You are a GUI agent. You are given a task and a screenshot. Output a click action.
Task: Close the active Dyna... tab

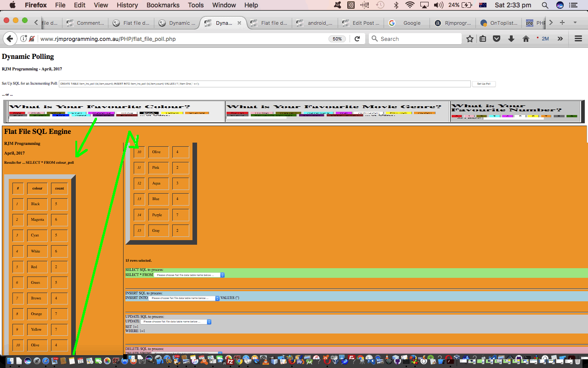pos(239,23)
